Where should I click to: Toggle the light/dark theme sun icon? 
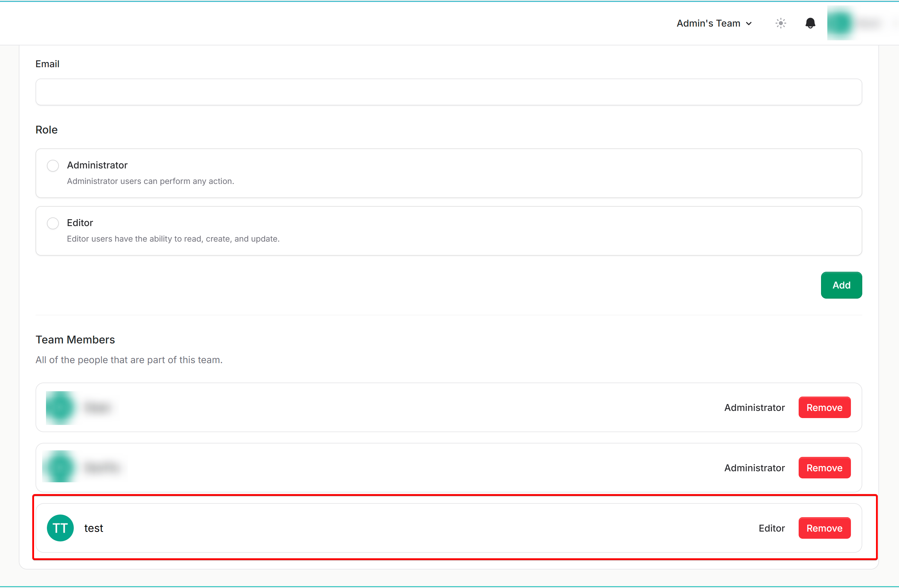click(780, 23)
